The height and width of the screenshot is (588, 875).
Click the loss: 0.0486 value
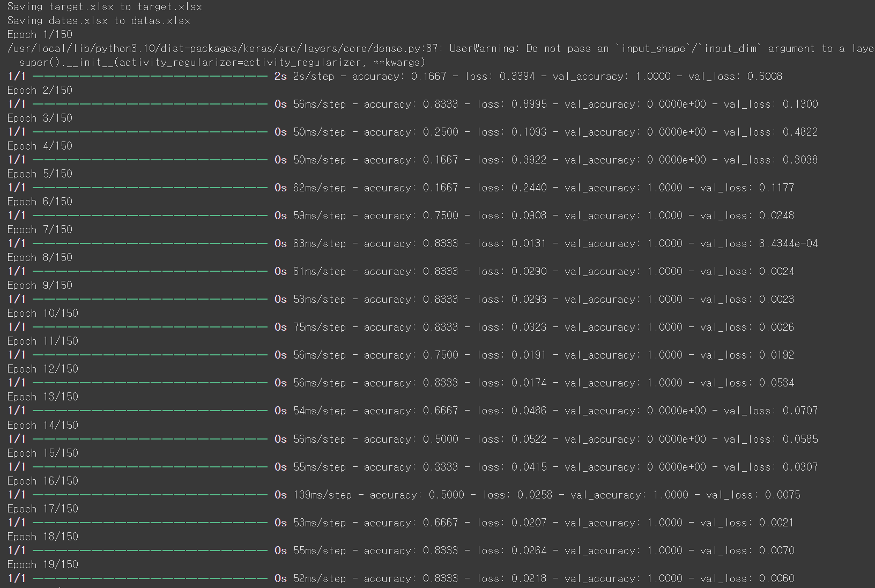pyautogui.click(x=512, y=411)
